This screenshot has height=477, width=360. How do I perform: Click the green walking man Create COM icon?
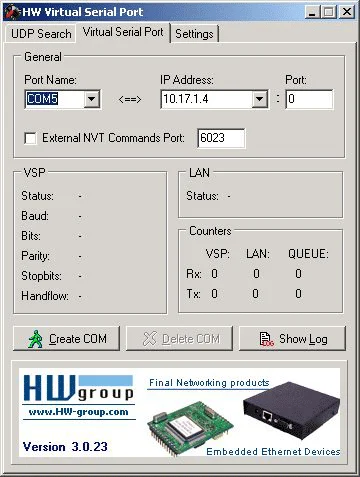coord(36,339)
